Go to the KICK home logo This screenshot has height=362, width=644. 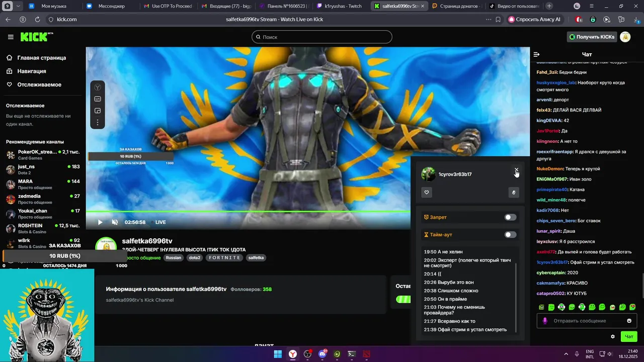[x=36, y=37]
